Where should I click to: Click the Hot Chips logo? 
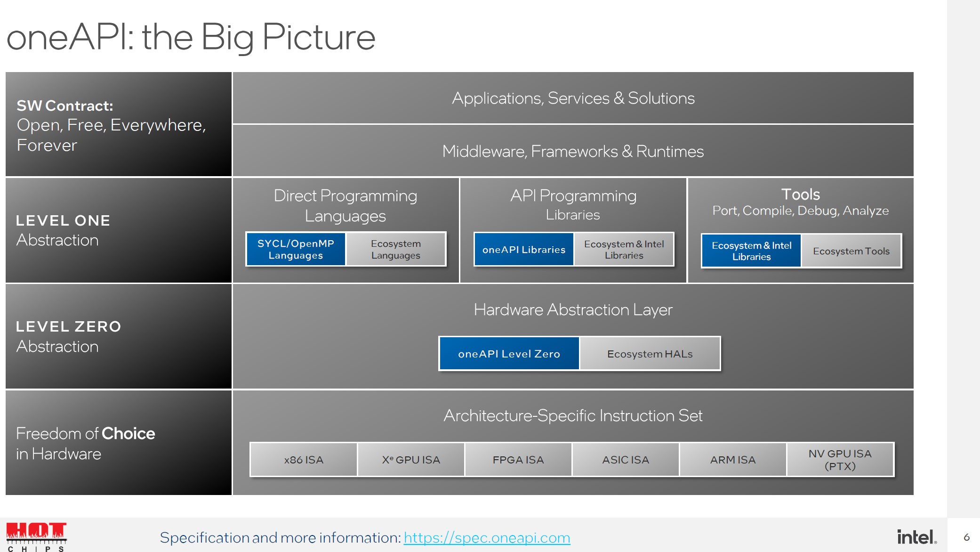click(x=36, y=536)
